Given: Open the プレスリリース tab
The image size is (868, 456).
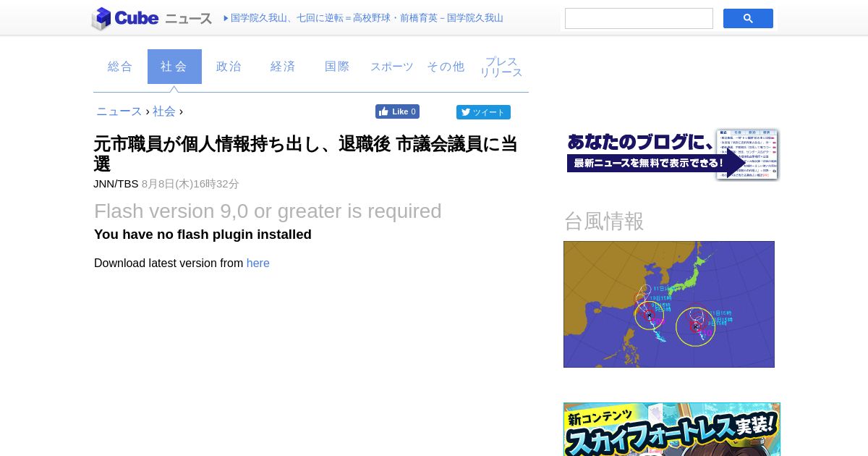Looking at the screenshot, I should coord(501,67).
